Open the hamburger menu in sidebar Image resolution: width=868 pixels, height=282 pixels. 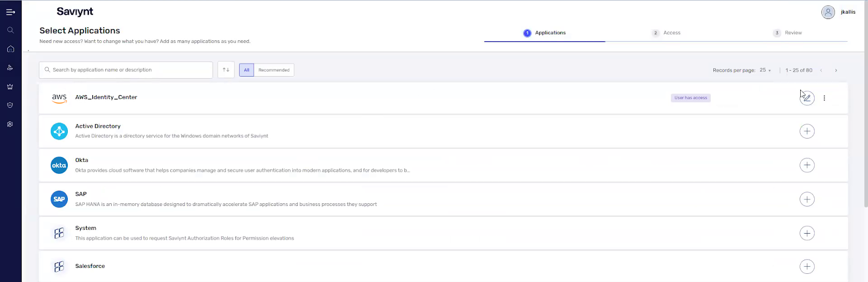10,12
